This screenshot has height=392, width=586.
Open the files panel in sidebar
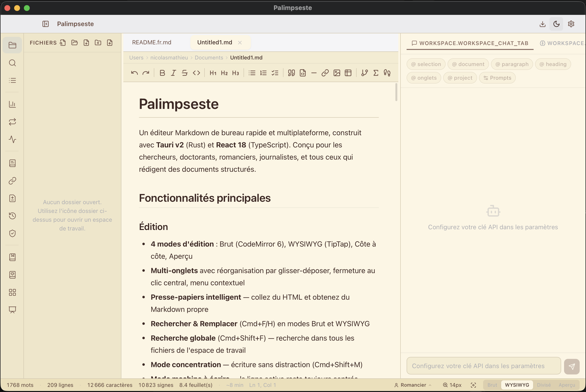(12, 45)
